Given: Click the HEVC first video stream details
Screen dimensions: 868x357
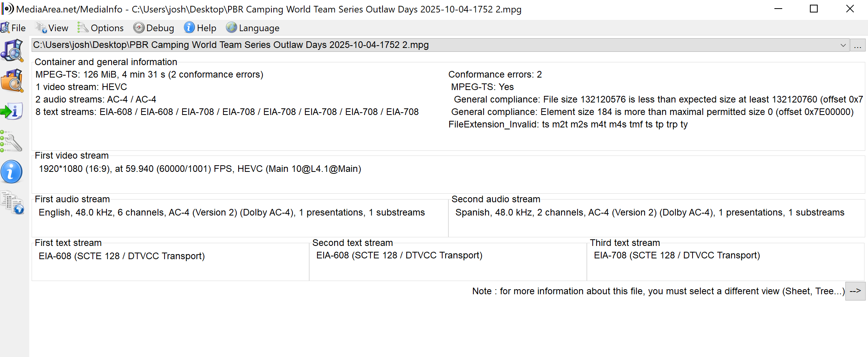Looking at the screenshot, I should click(x=200, y=169).
